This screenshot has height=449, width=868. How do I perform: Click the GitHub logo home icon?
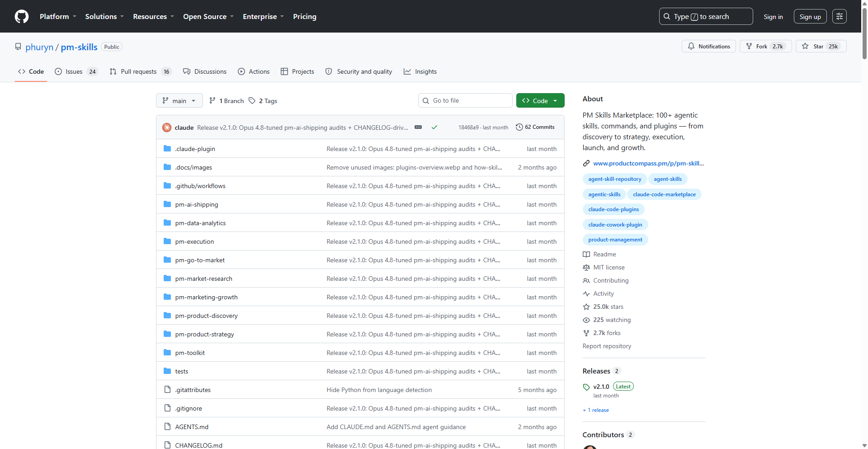[x=22, y=17]
